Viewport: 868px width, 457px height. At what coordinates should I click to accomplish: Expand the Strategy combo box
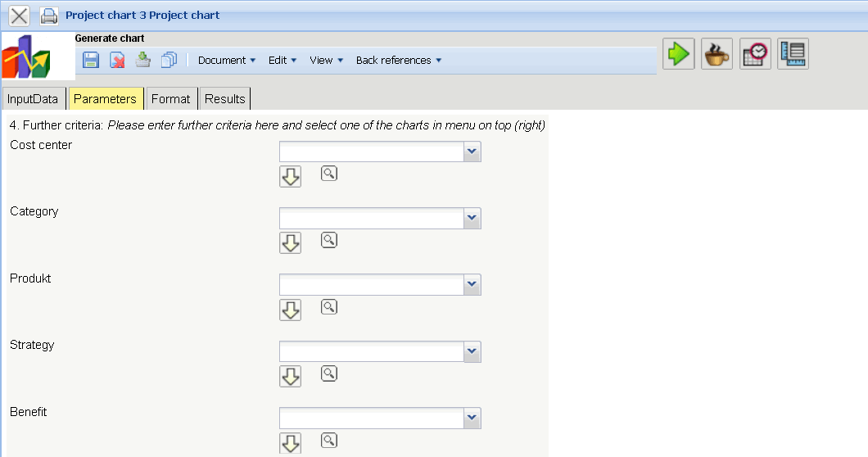[472, 351]
